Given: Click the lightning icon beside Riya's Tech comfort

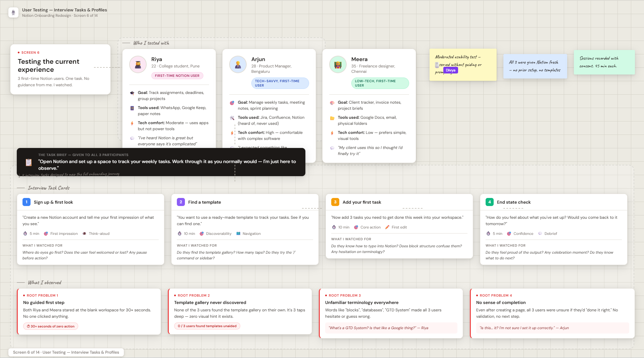Looking at the screenshot, I should [x=132, y=123].
